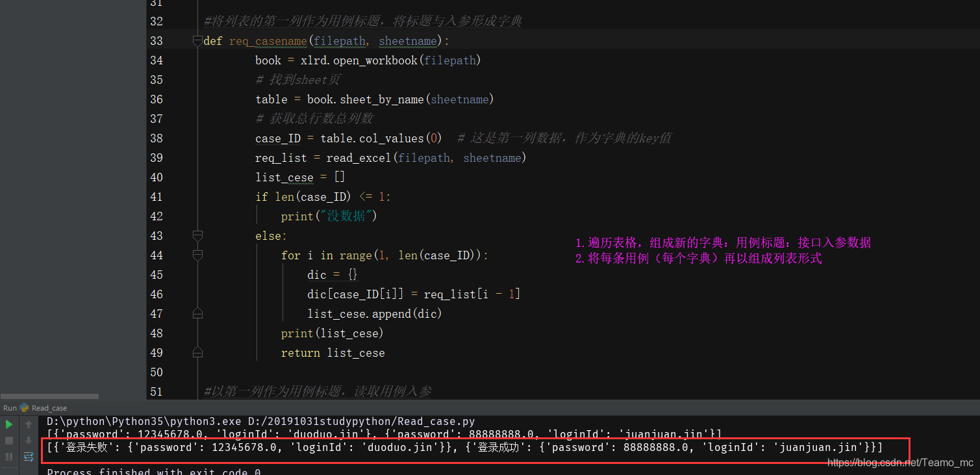The height and width of the screenshot is (475, 980).
Task: Click line number 44 in gutter
Action: point(156,255)
